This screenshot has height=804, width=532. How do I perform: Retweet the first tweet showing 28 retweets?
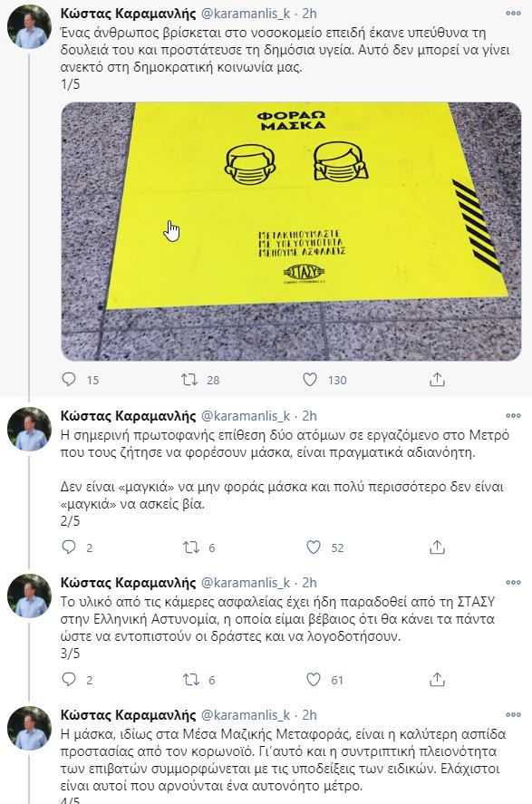pos(189,380)
